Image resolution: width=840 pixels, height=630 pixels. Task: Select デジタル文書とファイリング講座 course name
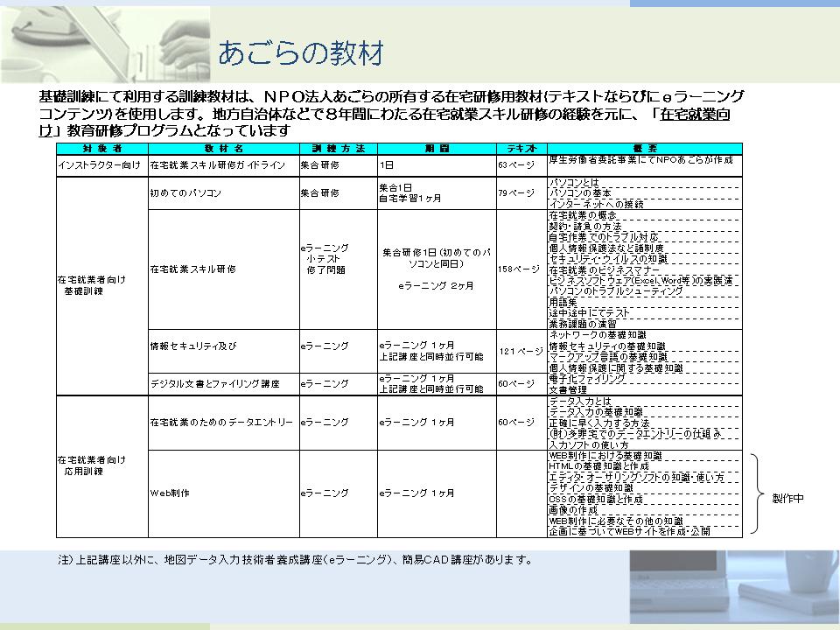pyautogui.click(x=215, y=383)
